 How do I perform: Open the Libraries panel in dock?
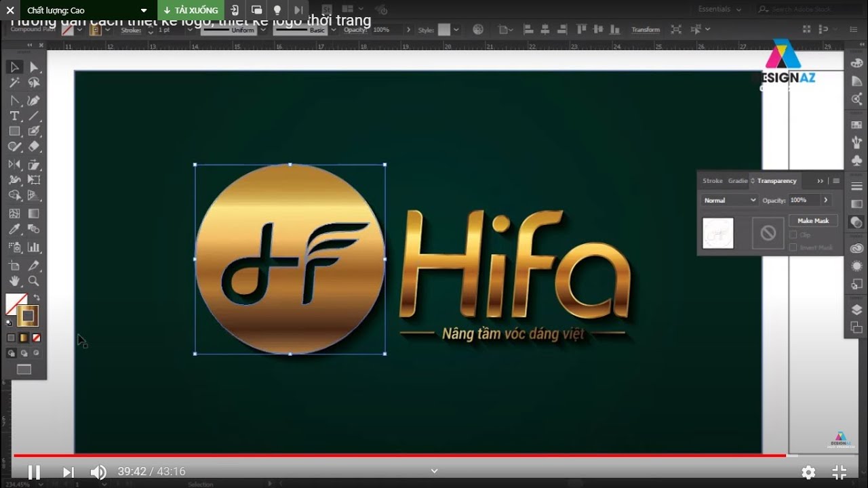pyautogui.click(x=856, y=248)
